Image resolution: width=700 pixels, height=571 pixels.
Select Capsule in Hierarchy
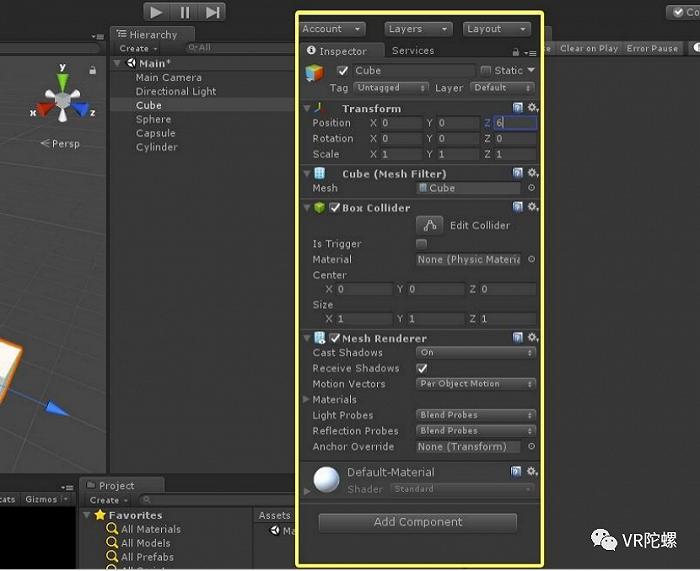(155, 133)
